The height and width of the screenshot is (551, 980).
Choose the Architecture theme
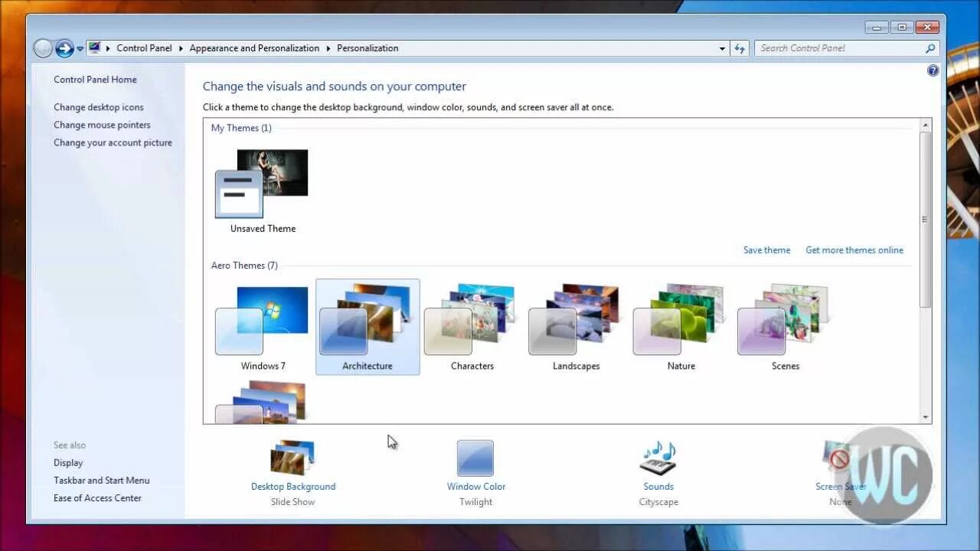(367, 327)
